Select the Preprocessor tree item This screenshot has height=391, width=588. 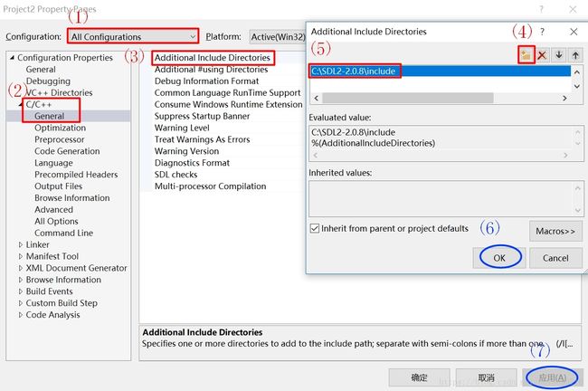coord(60,139)
